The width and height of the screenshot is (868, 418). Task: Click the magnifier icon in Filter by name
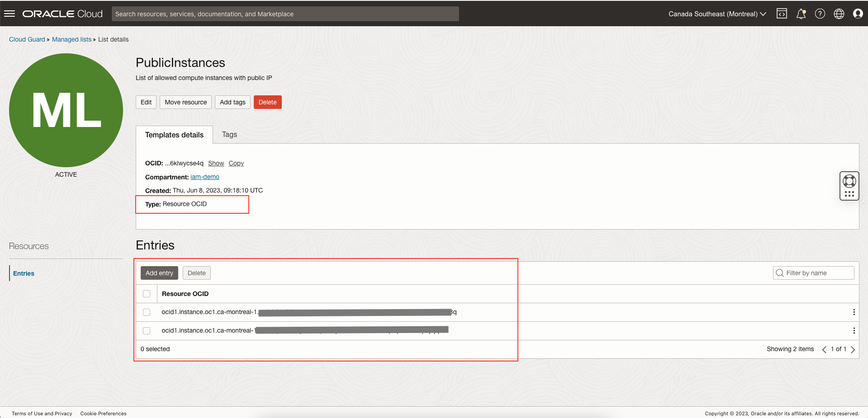click(x=780, y=273)
